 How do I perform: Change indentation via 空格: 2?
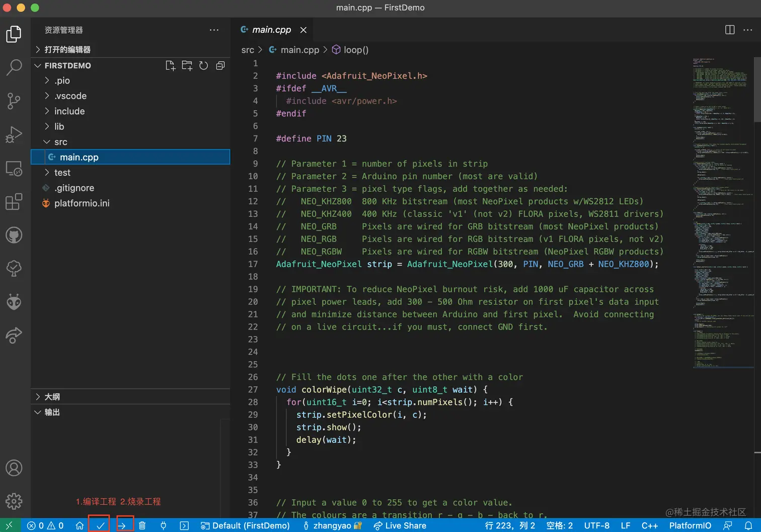[560, 525]
